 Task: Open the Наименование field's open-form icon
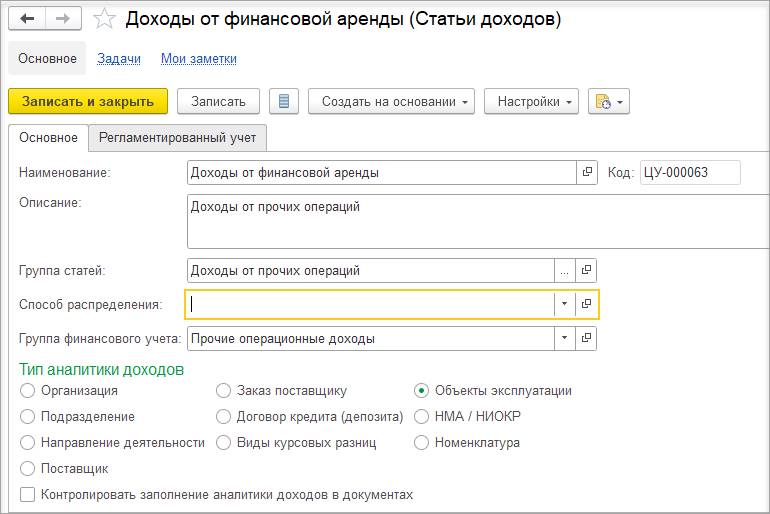pos(587,173)
